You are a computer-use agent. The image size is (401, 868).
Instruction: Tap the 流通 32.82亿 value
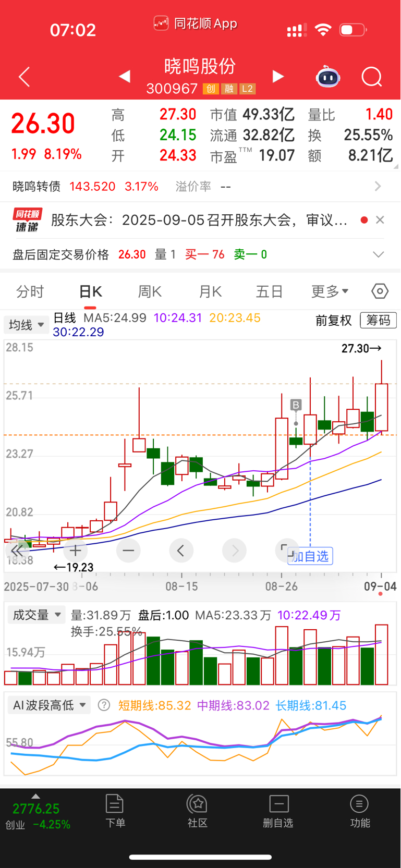pyautogui.click(x=269, y=135)
